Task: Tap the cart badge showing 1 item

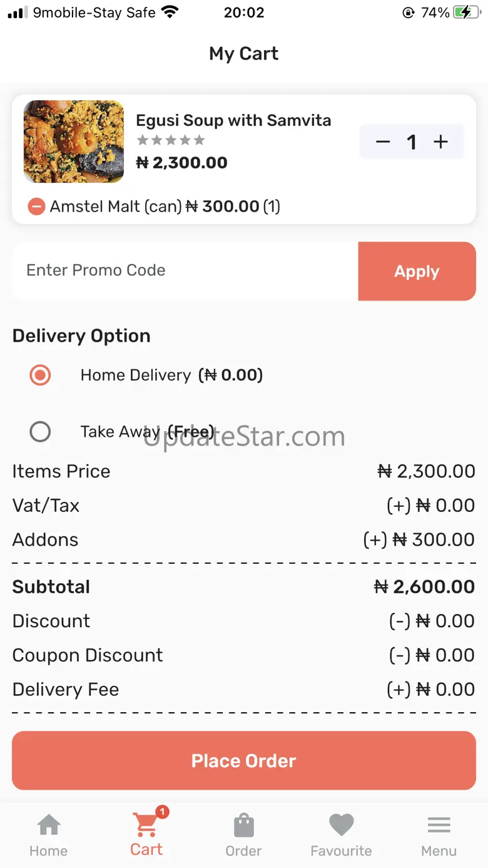Action: click(x=162, y=812)
